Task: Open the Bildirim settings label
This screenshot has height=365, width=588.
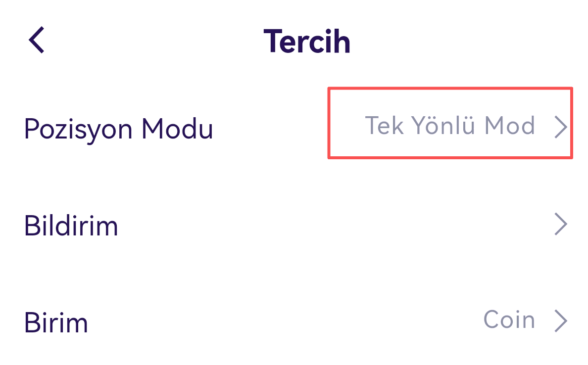Action: tap(71, 226)
